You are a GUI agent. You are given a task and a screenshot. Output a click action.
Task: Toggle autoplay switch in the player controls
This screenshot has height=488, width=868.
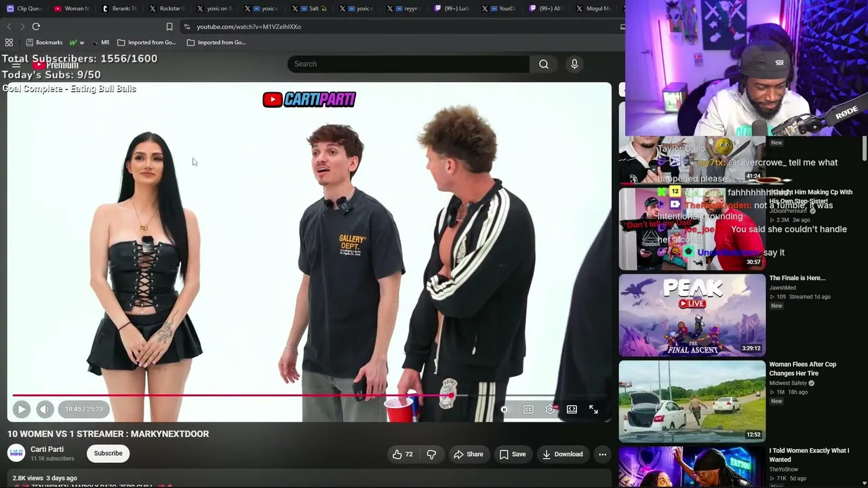504,409
